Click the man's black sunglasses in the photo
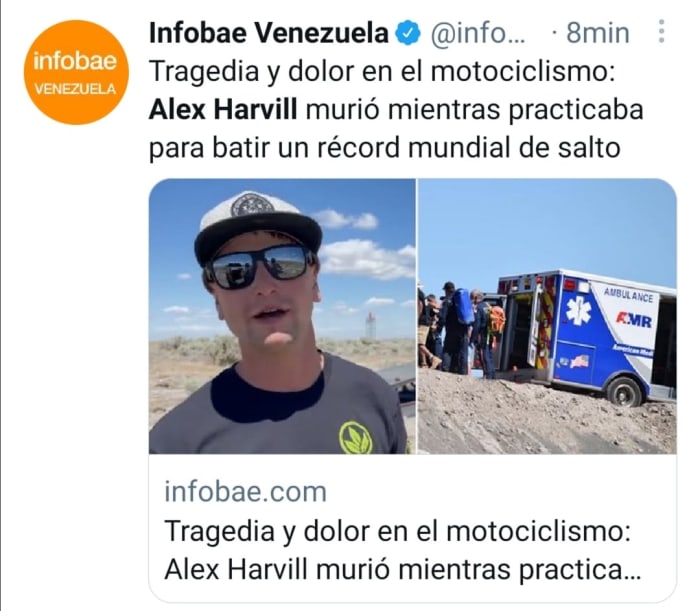This screenshot has height=611, width=700. click(x=259, y=266)
